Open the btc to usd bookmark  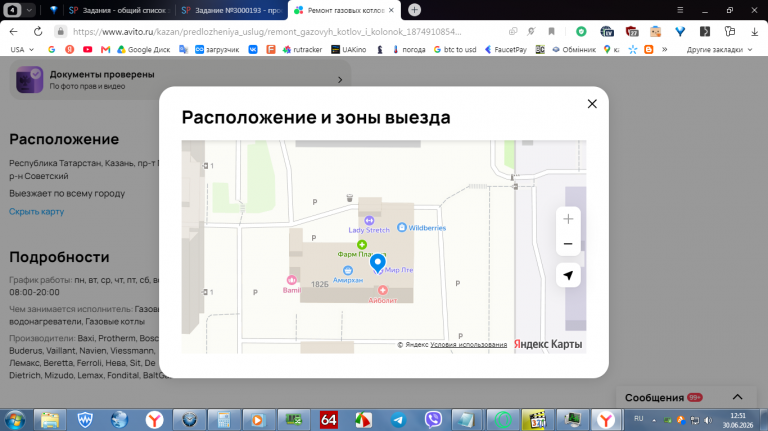[x=455, y=49]
